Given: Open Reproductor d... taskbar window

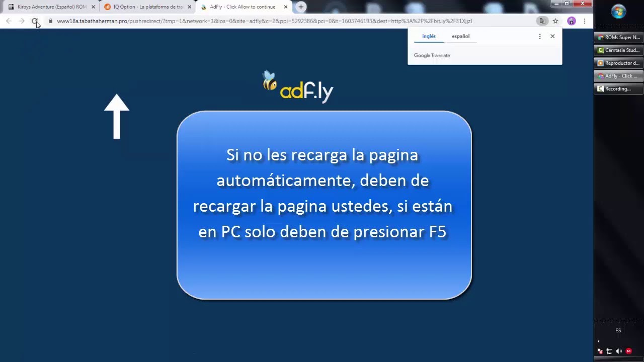Looking at the screenshot, I should point(619,63).
